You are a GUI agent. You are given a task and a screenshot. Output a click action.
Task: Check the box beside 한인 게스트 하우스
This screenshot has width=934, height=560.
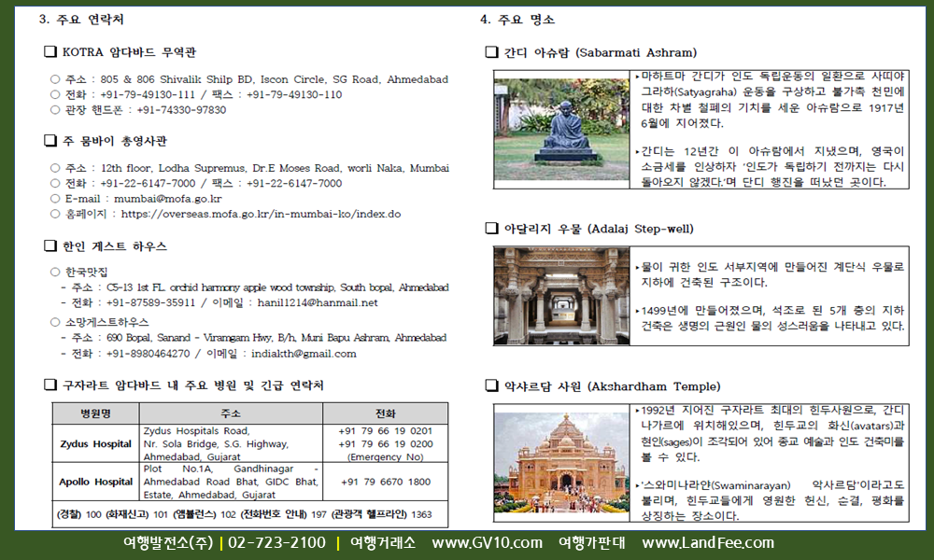(x=50, y=245)
